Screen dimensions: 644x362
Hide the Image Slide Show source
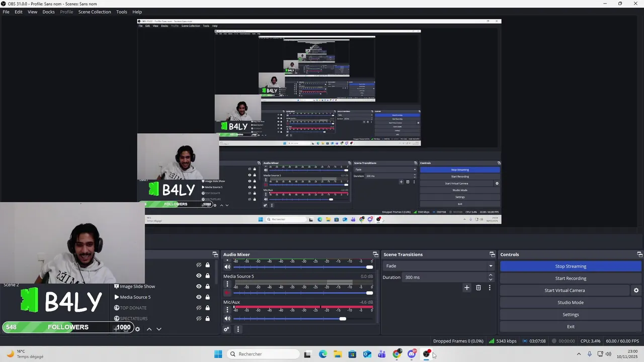[199, 286]
